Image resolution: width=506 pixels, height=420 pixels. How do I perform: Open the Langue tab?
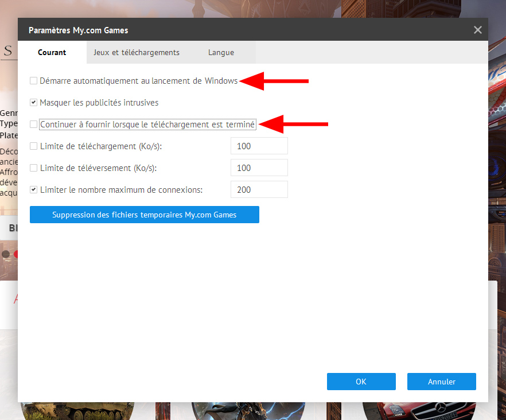221,52
